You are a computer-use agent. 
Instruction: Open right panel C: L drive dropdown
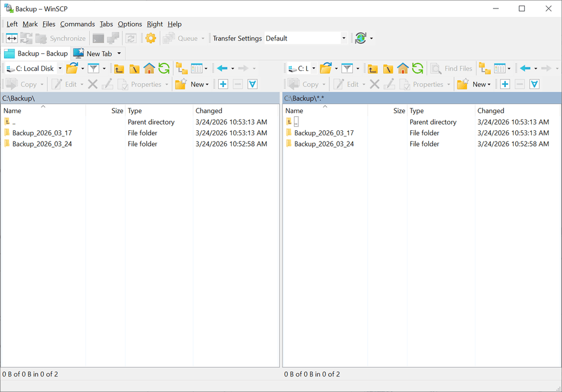[314, 68]
